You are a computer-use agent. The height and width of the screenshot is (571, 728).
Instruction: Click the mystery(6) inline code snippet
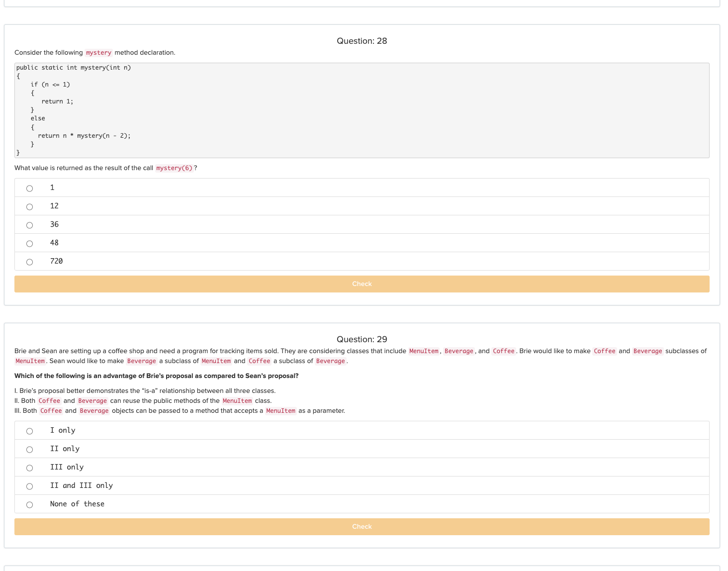coord(175,168)
